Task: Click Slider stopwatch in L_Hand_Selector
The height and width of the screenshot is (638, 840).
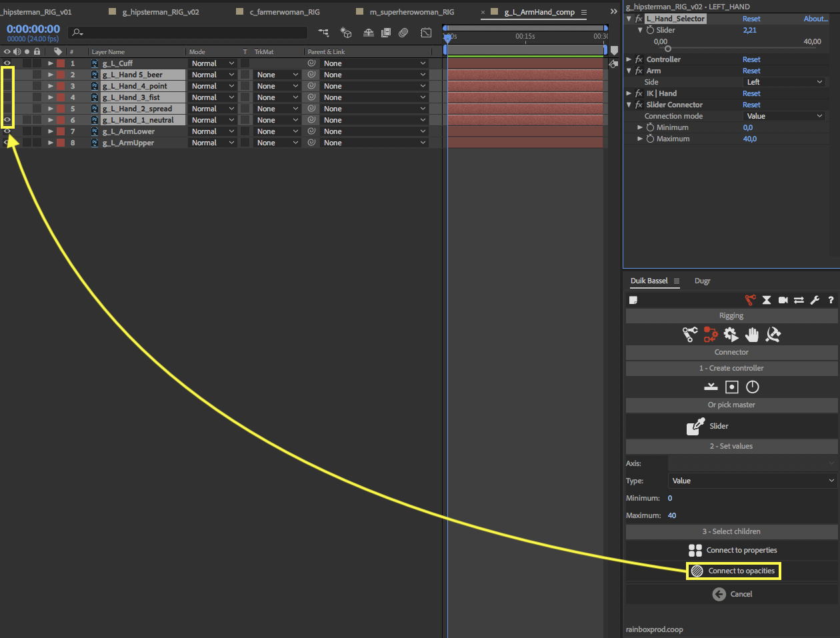Action: click(x=650, y=30)
